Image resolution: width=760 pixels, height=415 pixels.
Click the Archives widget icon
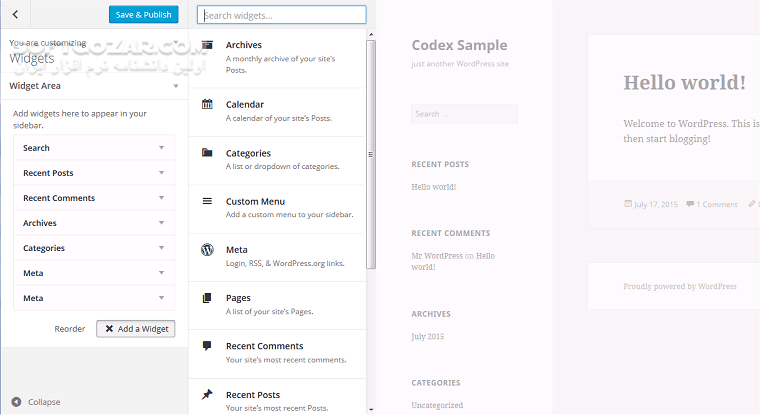[x=207, y=46]
